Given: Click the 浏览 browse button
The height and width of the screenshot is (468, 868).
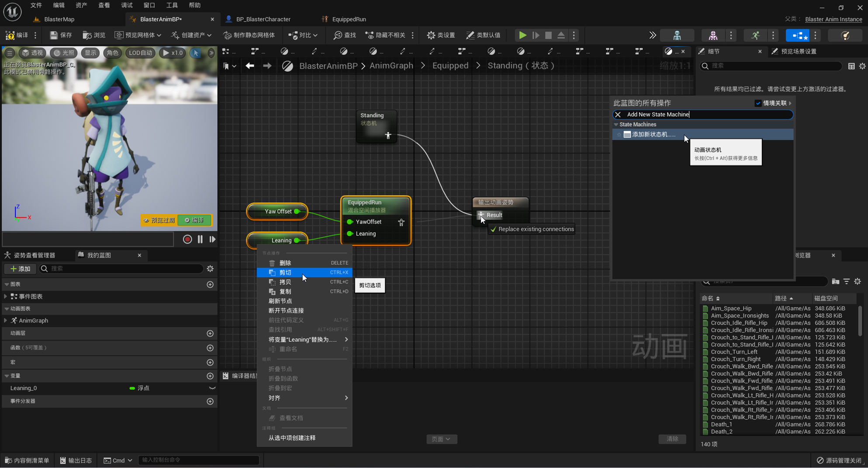Looking at the screenshot, I should click(94, 35).
